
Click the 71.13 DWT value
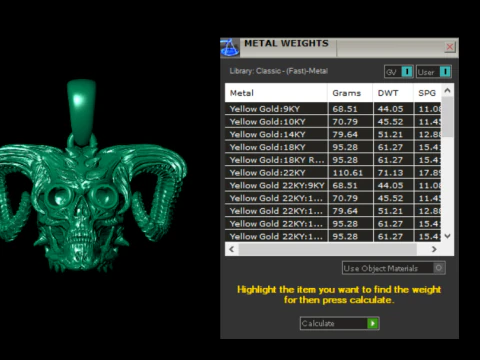point(390,173)
